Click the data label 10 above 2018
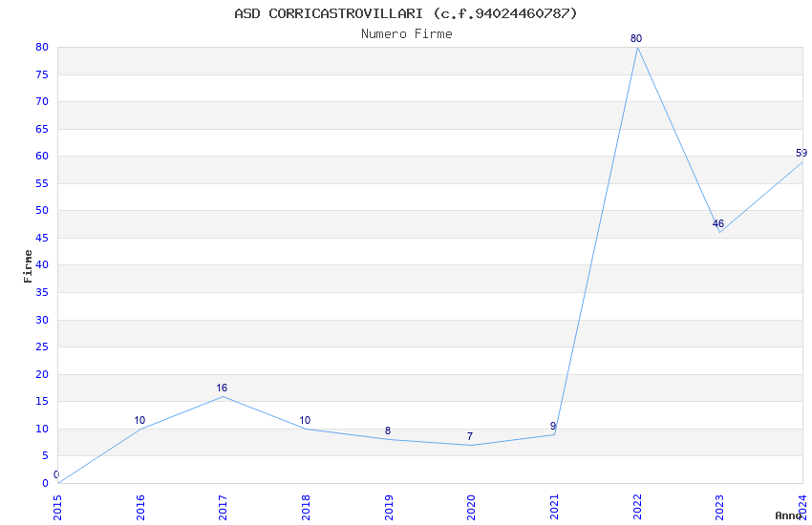Image resolution: width=812 pixels, height=525 pixels. tap(305, 421)
